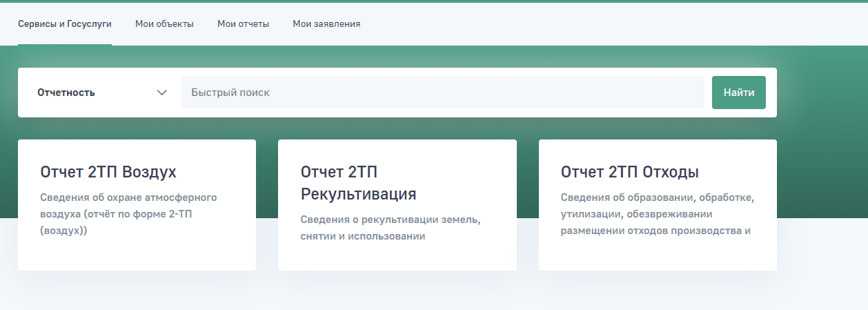Click empty space at bottom of Отходы card

coord(657,255)
